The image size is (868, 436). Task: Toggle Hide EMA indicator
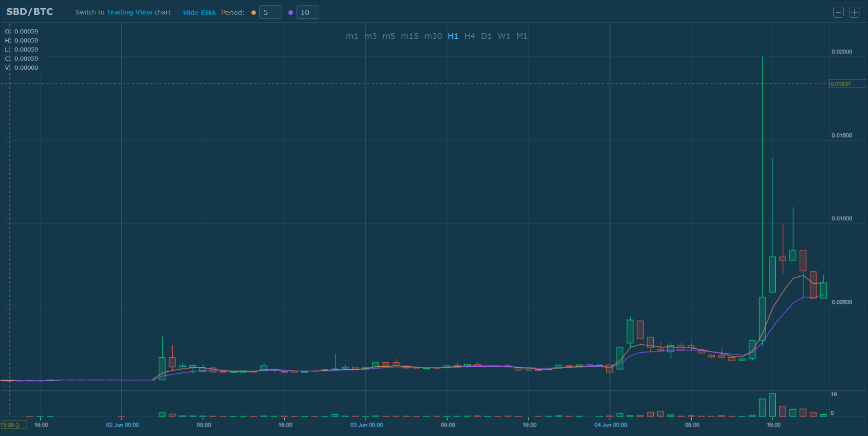tap(199, 13)
